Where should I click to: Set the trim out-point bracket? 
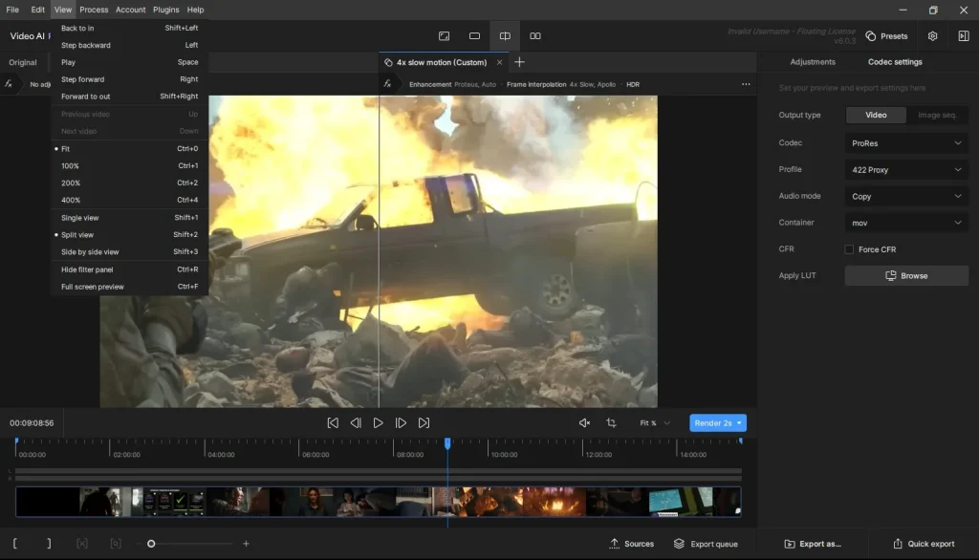tap(49, 544)
